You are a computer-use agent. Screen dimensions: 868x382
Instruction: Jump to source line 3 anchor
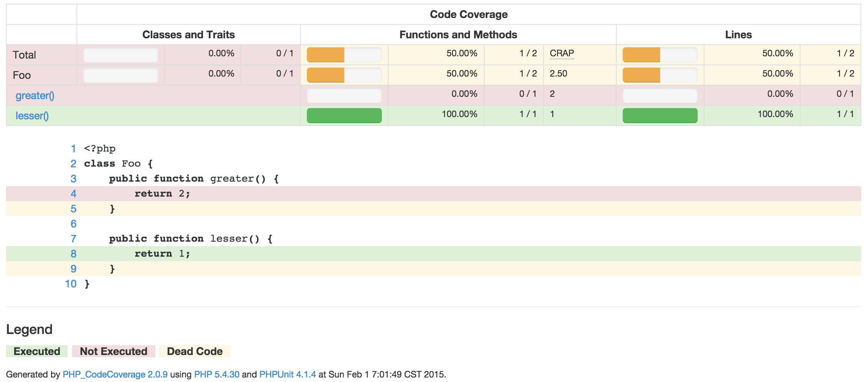click(74, 179)
